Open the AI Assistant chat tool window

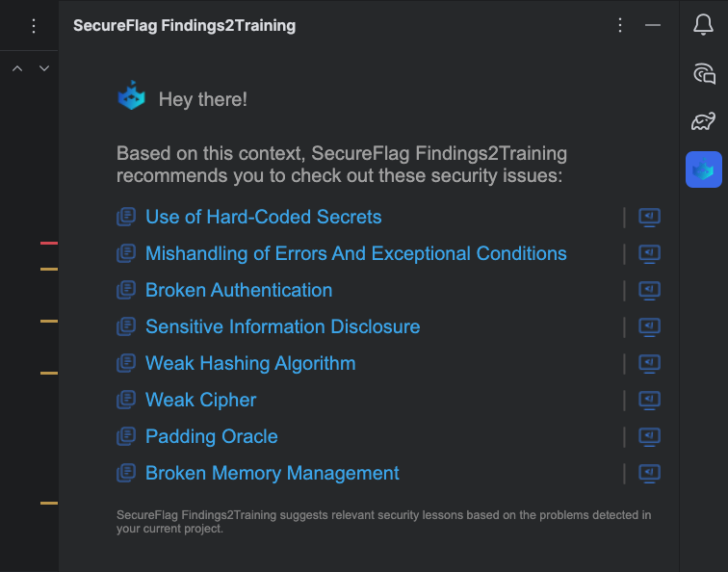pos(703,73)
